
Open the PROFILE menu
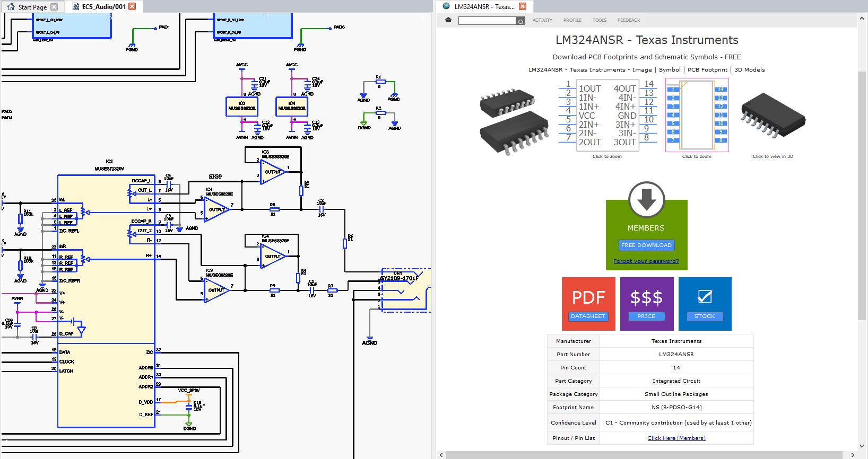[x=572, y=20]
